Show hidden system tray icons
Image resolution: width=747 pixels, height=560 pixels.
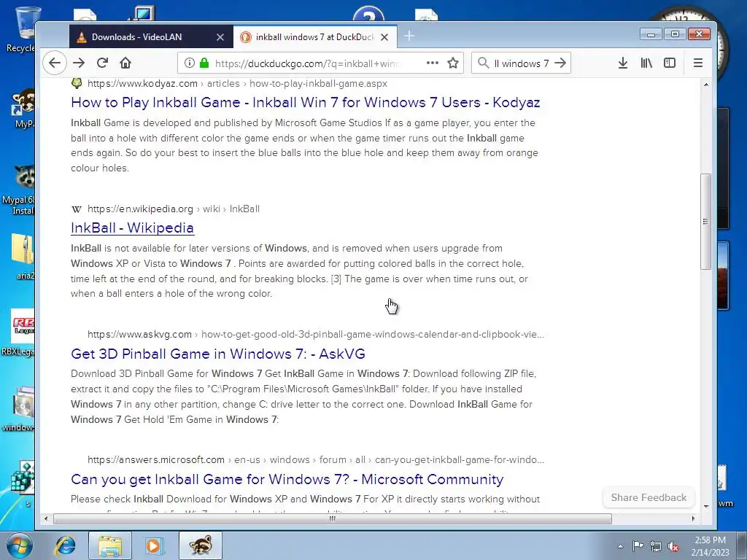coord(620,546)
